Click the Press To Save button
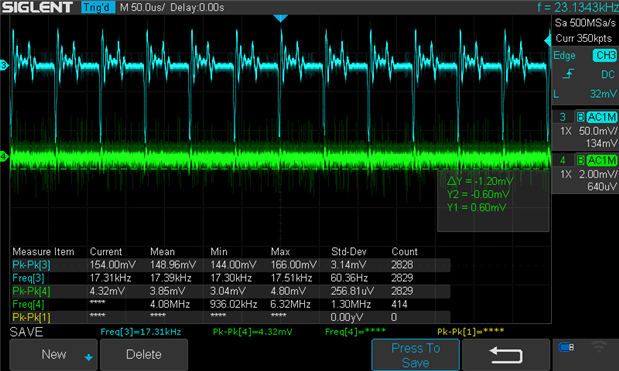The width and height of the screenshot is (619, 371). (x=415, y=355)
